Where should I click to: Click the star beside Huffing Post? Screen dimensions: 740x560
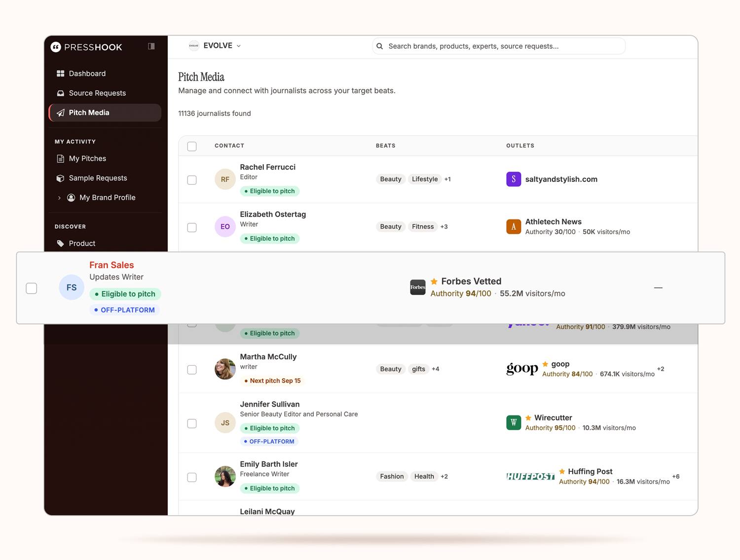(x=562, y=471)
